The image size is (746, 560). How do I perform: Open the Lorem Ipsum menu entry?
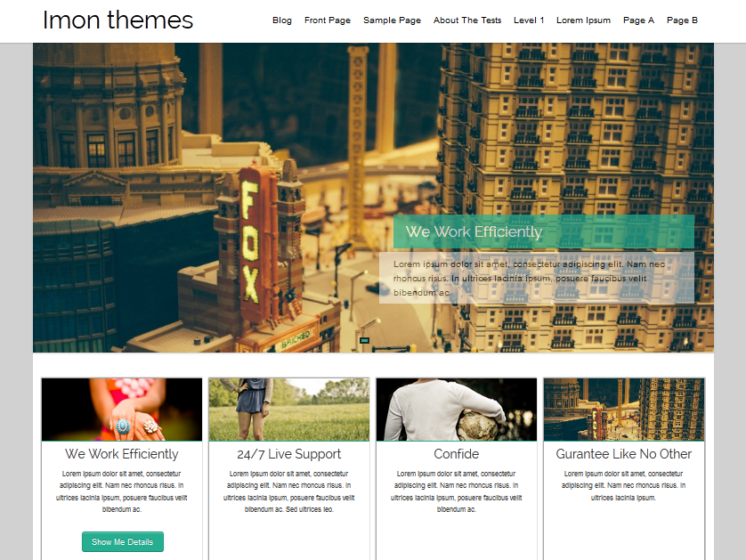coord(583,20)
